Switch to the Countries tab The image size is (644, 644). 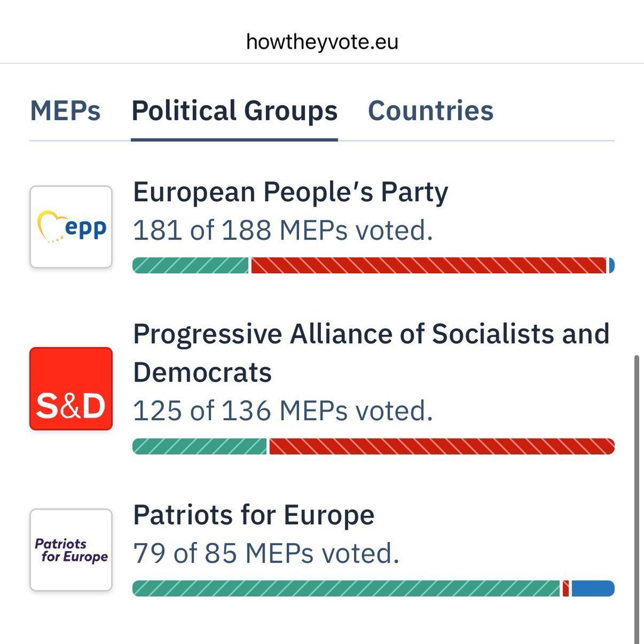click(x=430, y=111)
